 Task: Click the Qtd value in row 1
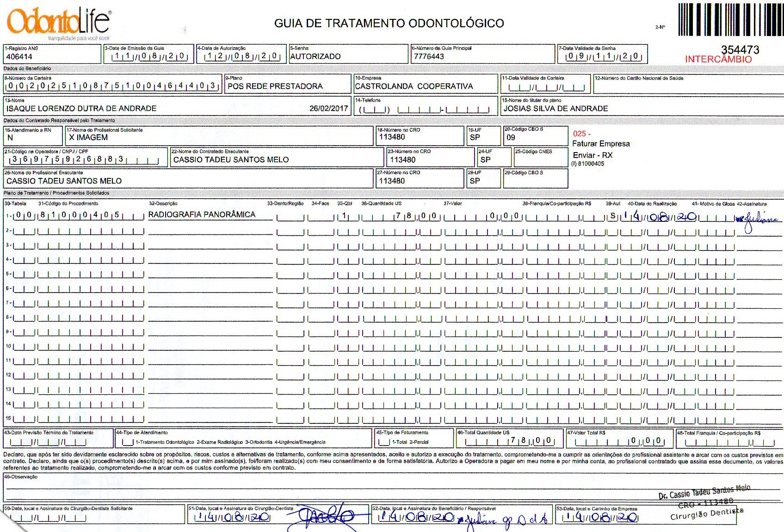[x=344, y=216]
